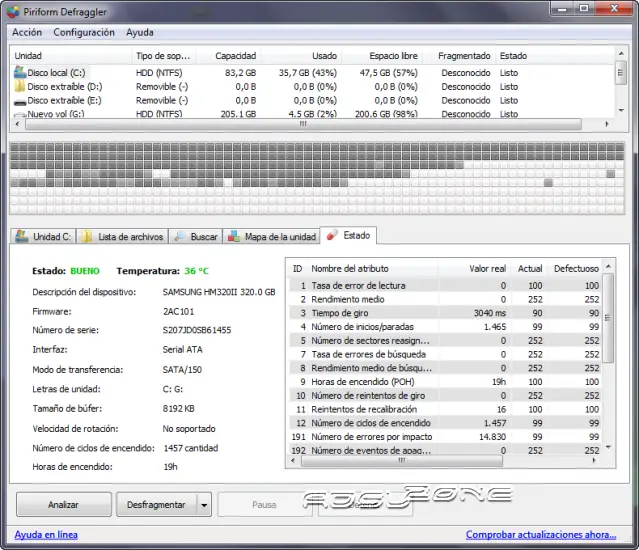Open the Ayuda menu

[x=140, y=32]
